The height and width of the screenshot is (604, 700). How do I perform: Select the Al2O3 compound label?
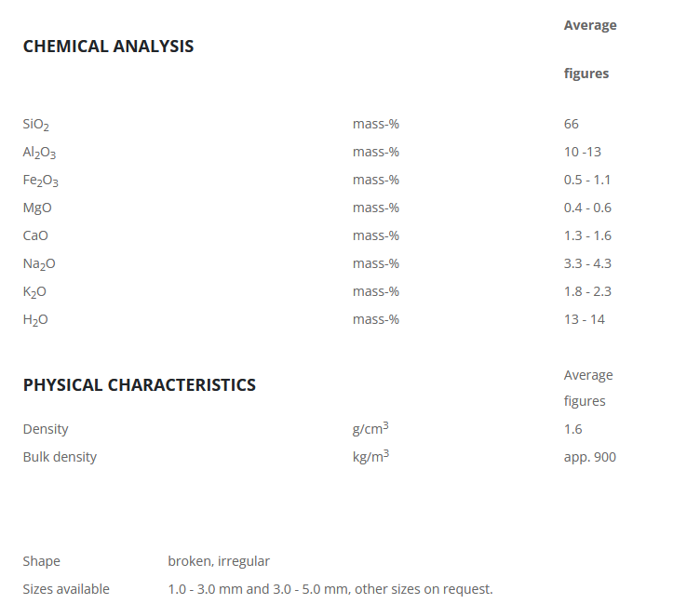39,153
